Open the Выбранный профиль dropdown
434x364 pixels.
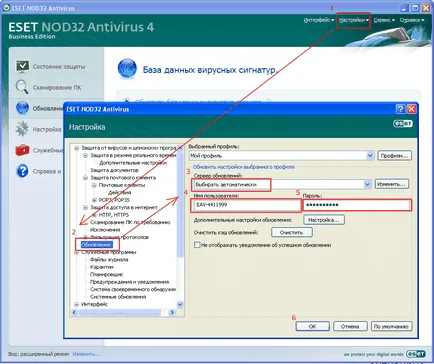pos(370,155)
